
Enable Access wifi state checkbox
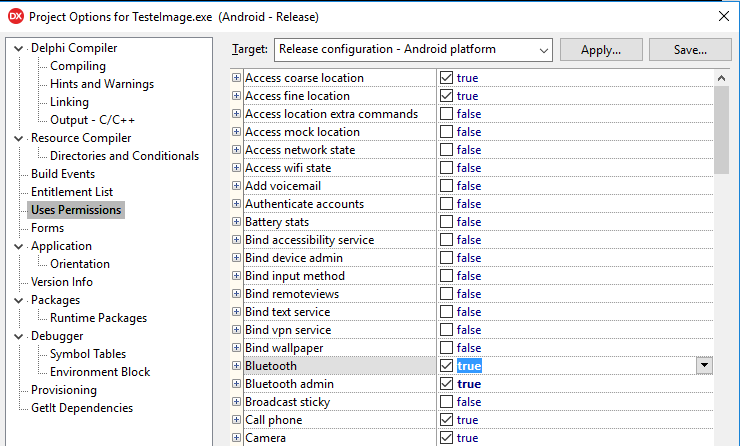(446, 168)
